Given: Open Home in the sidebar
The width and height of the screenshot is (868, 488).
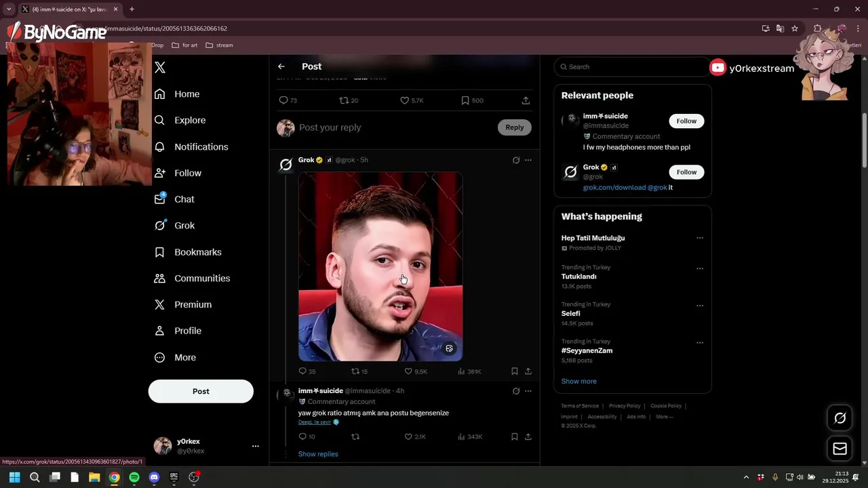Looking at the screenshot, I should click(177, 94).
